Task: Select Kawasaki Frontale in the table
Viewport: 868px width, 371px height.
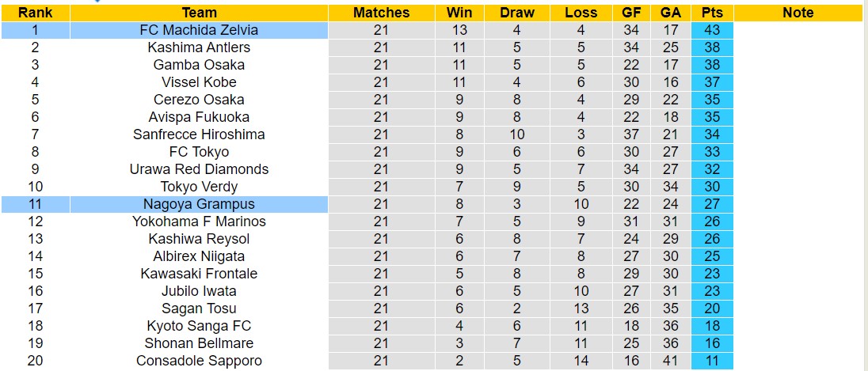Action: tap(199, 274)
